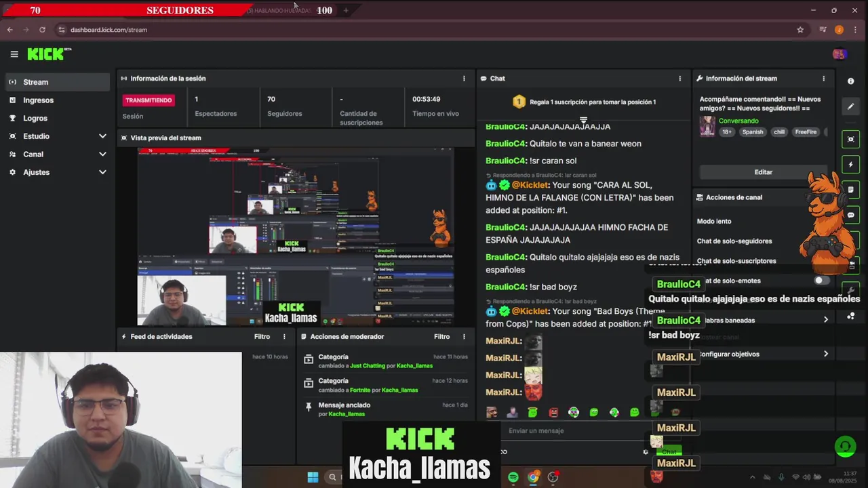The image size is (868, 488).
Task: Click the angry red face emote in picker row
Action: (553, 412)
